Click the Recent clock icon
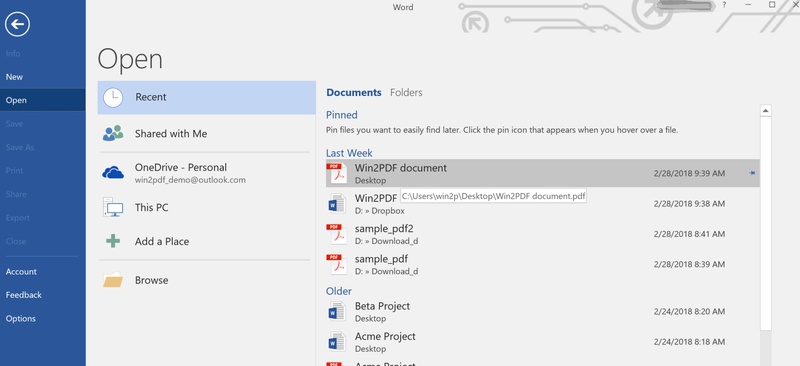 (x=113, y=97)
